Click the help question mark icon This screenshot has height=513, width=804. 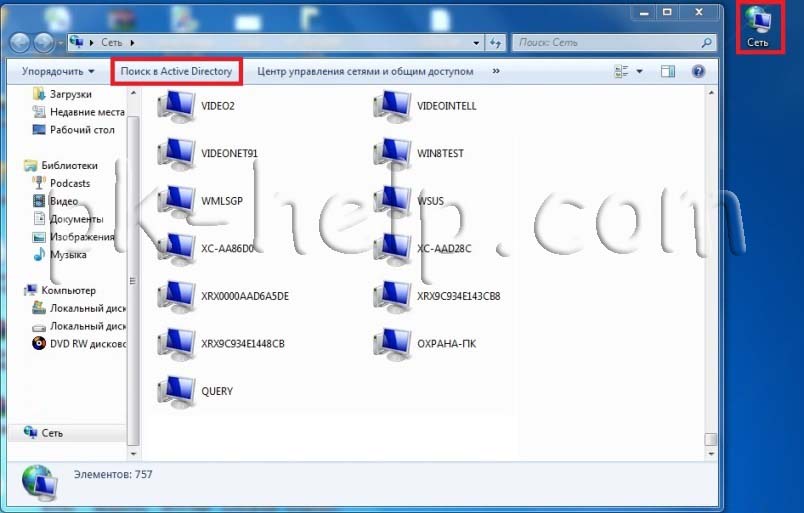coord(698,72)
